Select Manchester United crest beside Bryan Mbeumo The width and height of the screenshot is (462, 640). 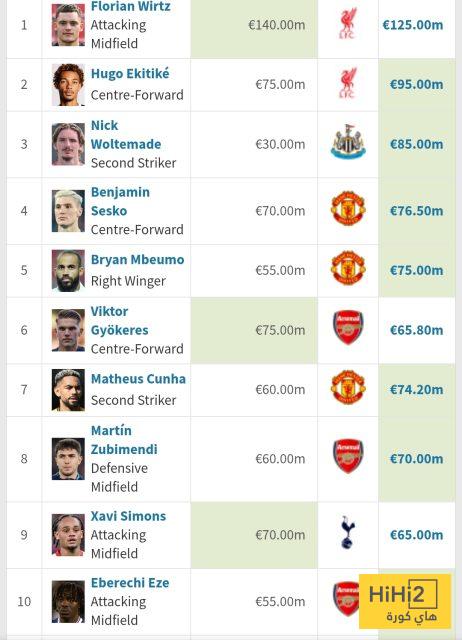pyautogui.click(x=348, y=268)
